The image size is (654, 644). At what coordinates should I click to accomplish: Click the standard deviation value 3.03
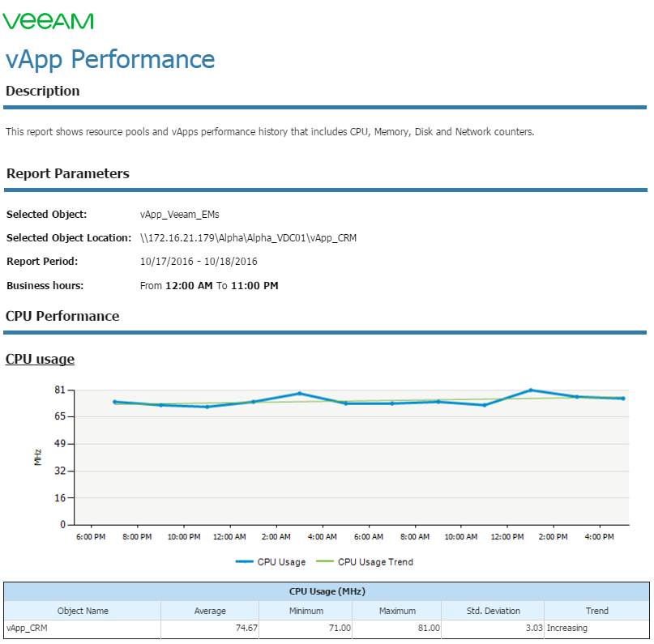pyautogui.click(x=534, y=628)
